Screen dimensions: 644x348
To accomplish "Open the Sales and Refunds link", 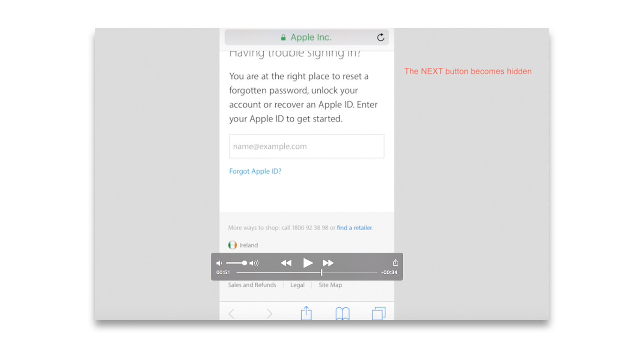I will coord(252,285).
